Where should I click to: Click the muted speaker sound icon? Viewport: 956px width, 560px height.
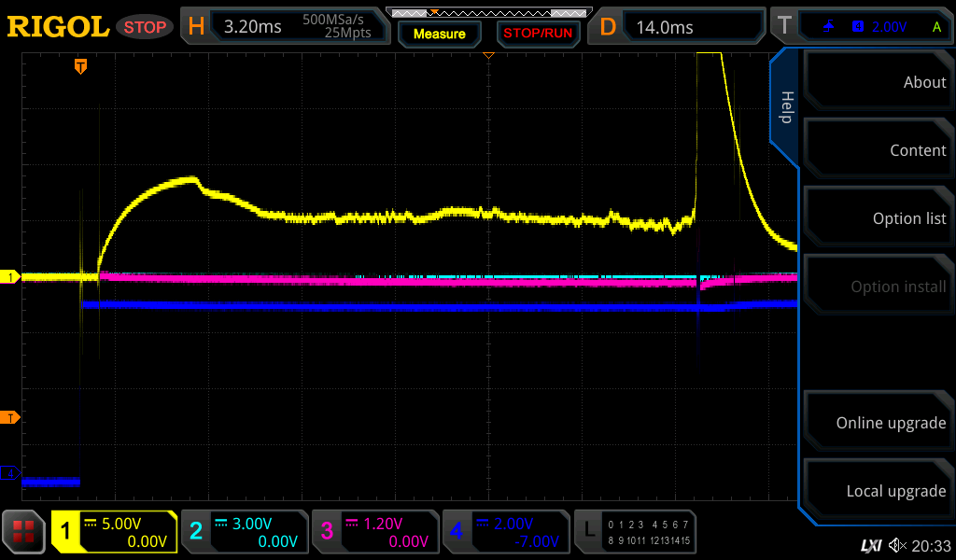[x=897, y=544]
